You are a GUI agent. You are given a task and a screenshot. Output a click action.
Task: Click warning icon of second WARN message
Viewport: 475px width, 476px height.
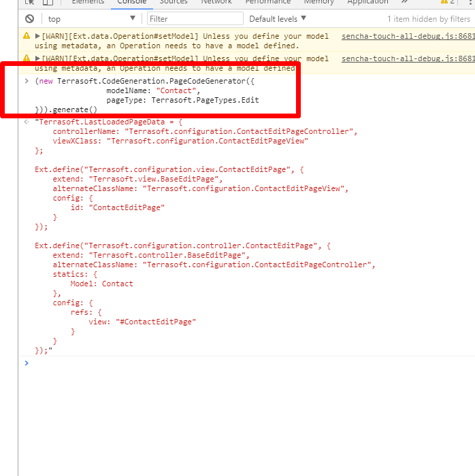click(27, 58)
